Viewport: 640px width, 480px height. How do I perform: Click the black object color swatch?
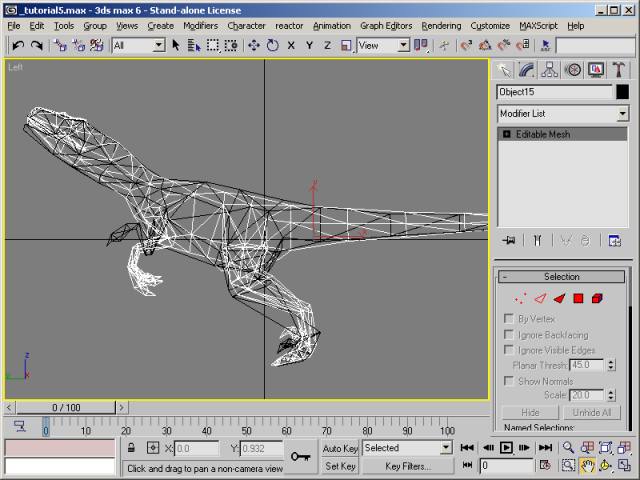pos(622,92)
